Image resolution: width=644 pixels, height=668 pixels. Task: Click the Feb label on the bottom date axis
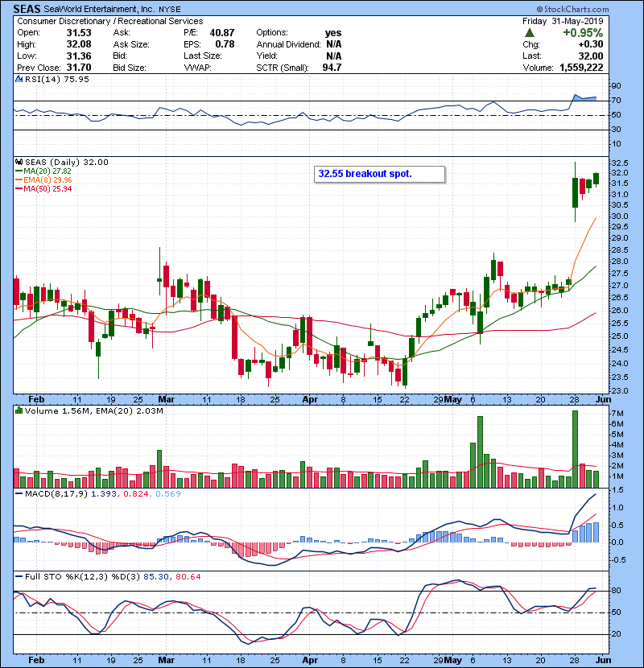click(36, 660)
